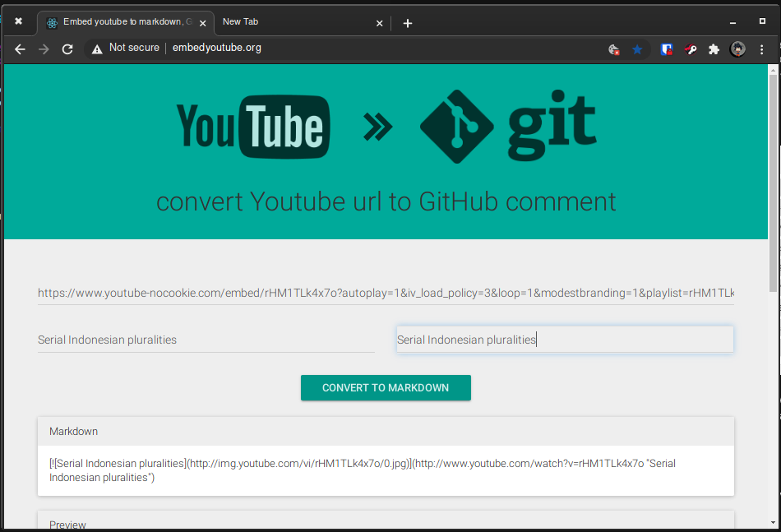781x532 pixels.
Task: Minimize the Chrome window
Action: pyautogui.click(x=732, y=22)
